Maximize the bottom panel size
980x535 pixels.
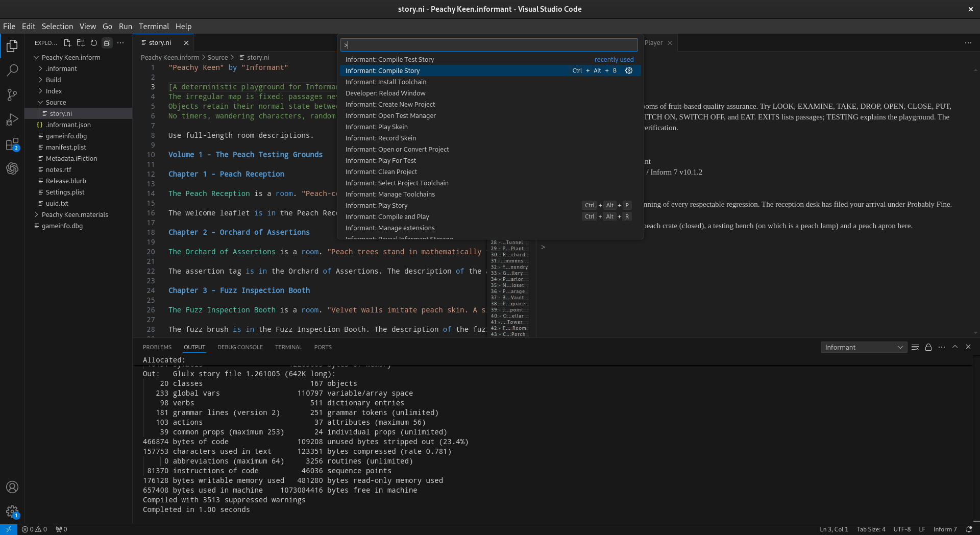[x=955, y=347]
